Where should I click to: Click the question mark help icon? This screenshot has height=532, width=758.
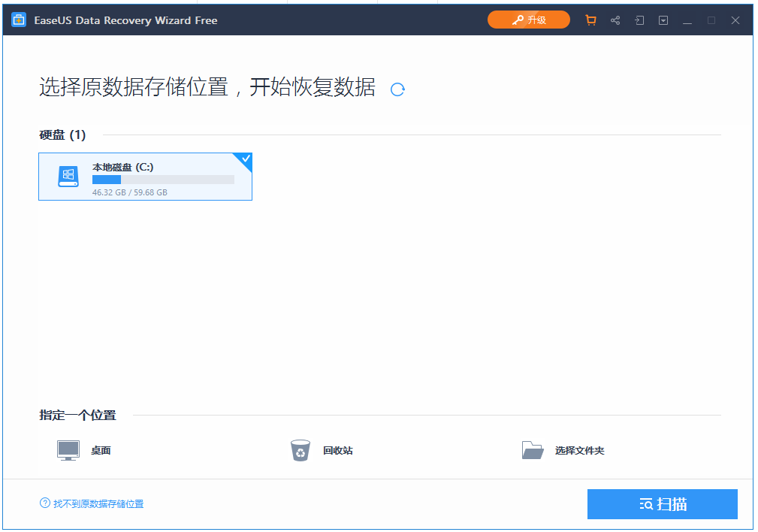(45, 503)
